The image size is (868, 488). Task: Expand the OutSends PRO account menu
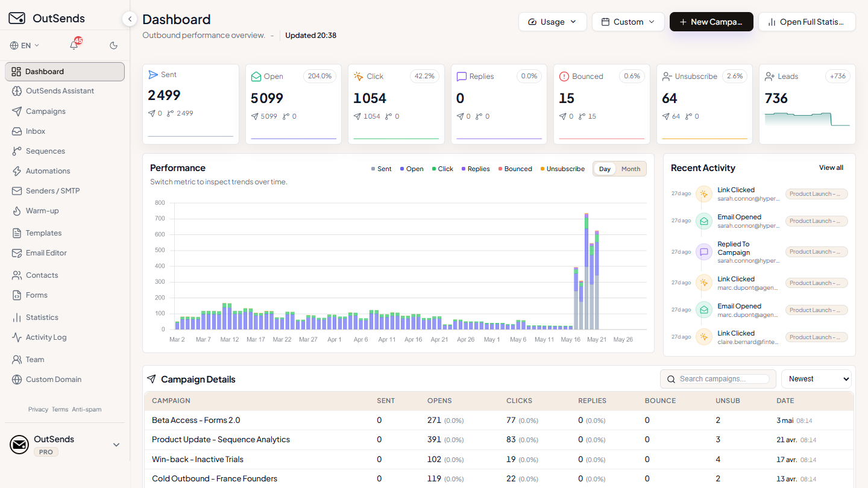pos(64,445)
